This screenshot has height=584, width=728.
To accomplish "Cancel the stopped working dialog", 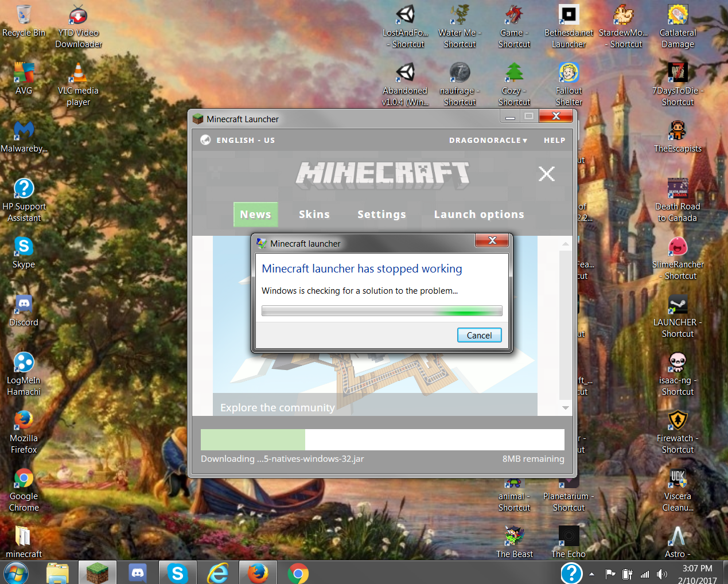I will click(x=480, y=335).
